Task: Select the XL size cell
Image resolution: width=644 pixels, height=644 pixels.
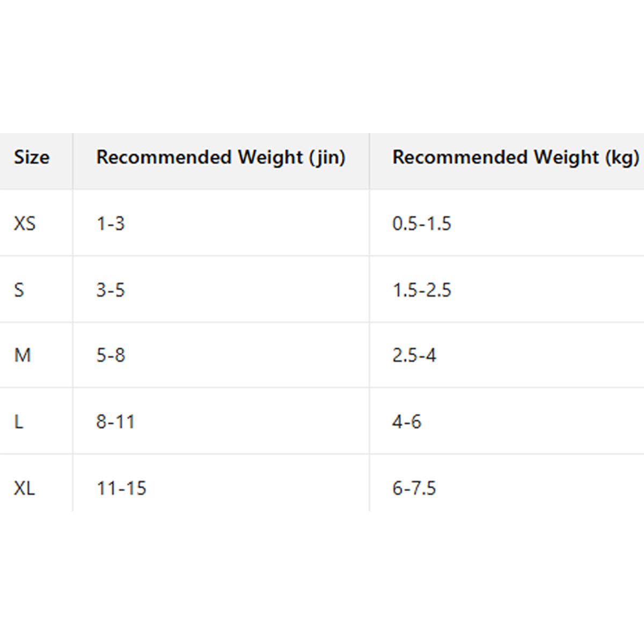Action: click(x=25, y=488)
